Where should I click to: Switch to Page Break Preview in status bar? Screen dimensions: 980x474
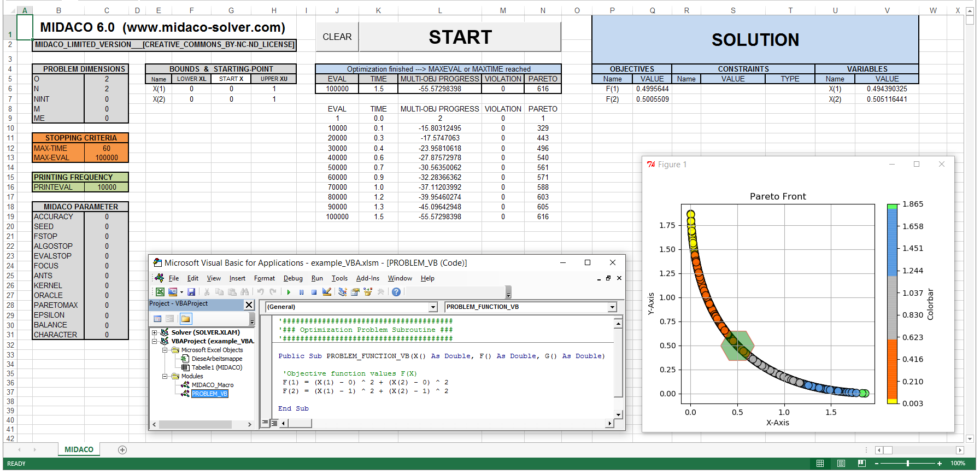(x=862, y=464)
